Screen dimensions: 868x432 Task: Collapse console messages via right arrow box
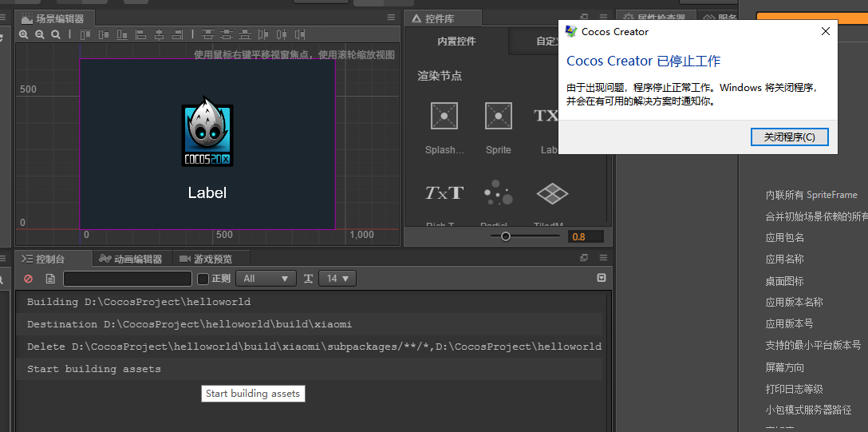602,278
